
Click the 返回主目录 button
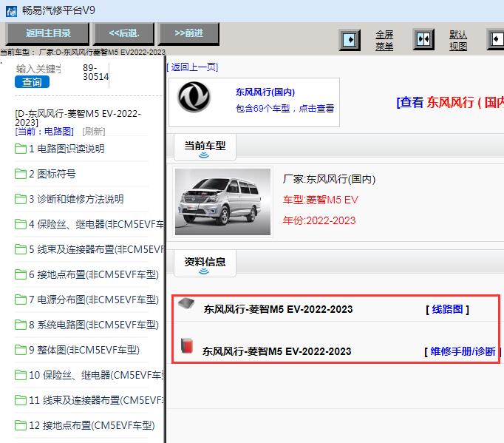(x=47, y=33)
